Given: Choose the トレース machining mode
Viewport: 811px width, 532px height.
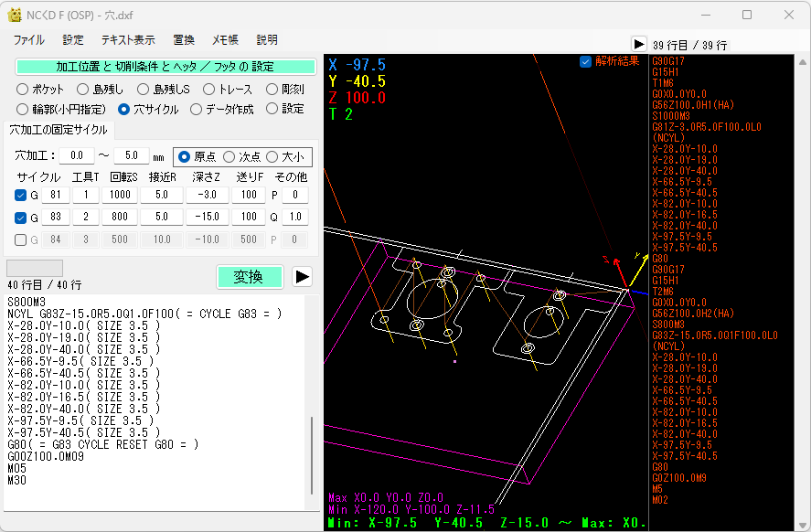Looking at the screenshot, I should tap(208, 90).
